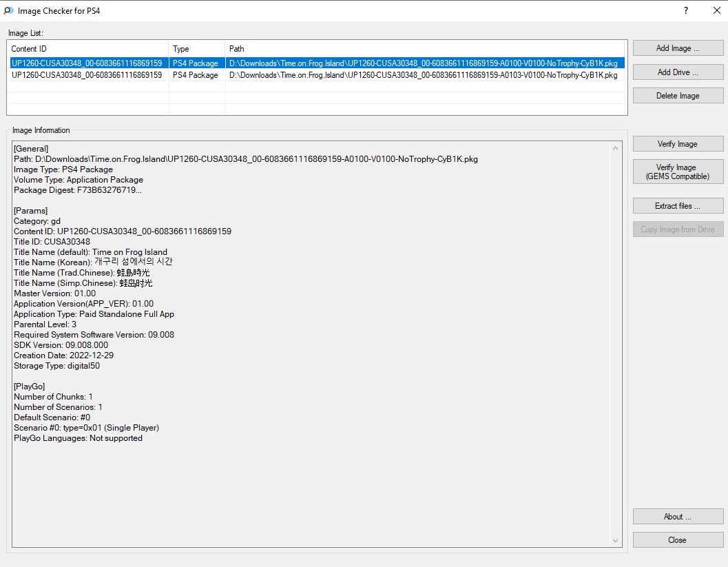Open the Add Drive dialog
This screenshot has height=567, width=728.
678,72
